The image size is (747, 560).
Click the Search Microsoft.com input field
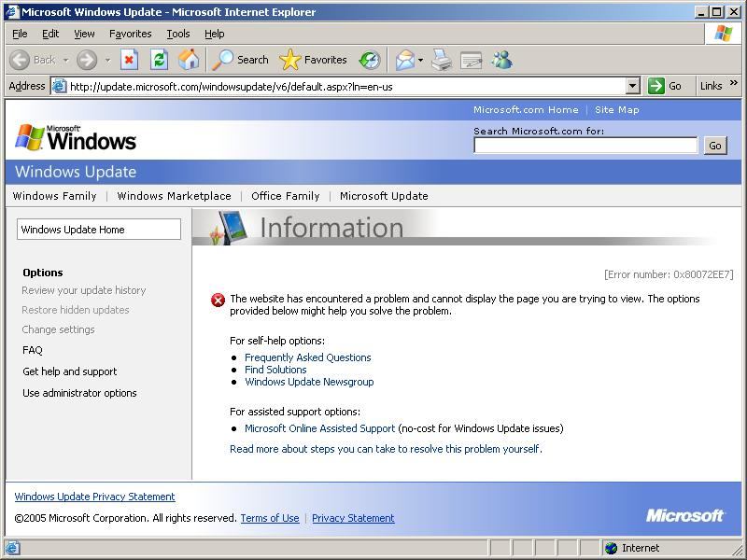585,146
